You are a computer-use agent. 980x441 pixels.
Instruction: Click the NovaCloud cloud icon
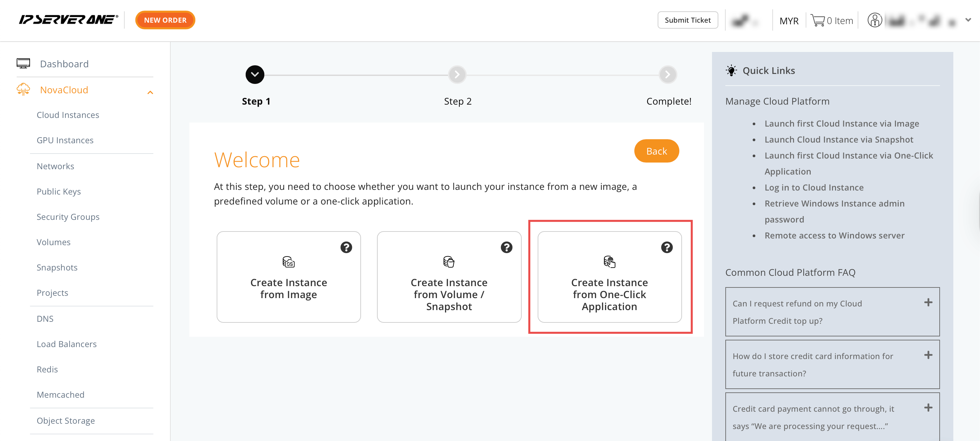coord(23,89)
